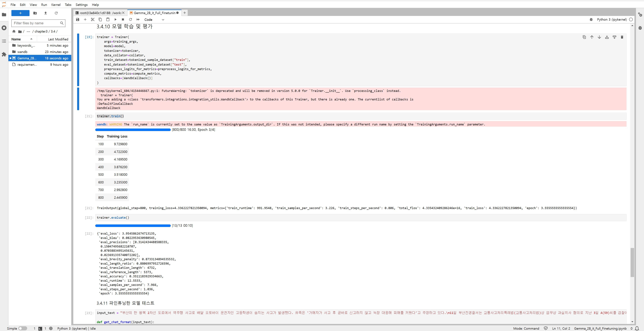Open the Kernel menu
644x331 pixels.
pos(56,5)
